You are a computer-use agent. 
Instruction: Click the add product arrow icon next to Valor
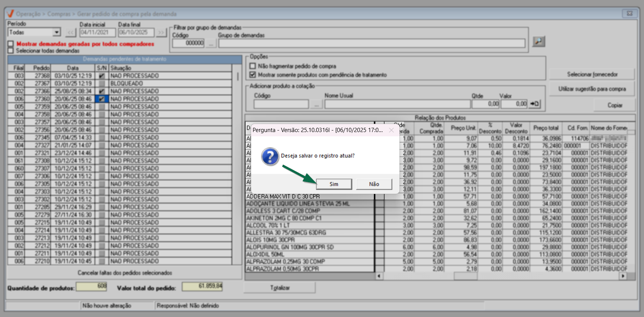coord(534,104)
